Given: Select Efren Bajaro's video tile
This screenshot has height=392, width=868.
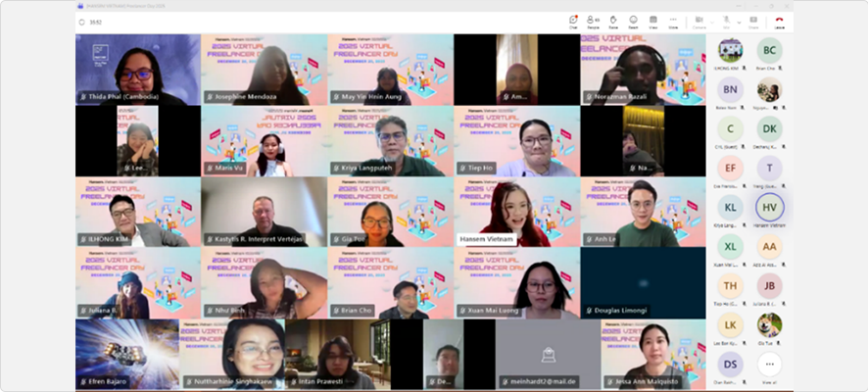Looking at the screenshot, I should coord(127,355).
